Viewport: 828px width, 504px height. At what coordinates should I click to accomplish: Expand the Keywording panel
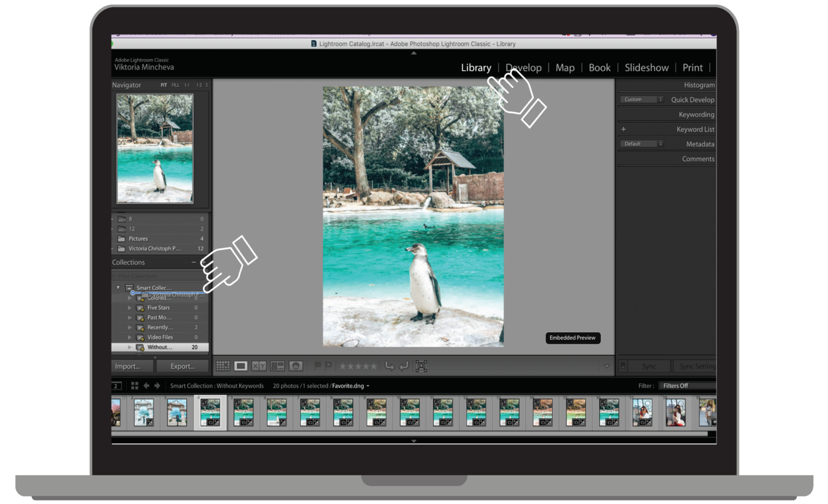click(x=696, y=115)
